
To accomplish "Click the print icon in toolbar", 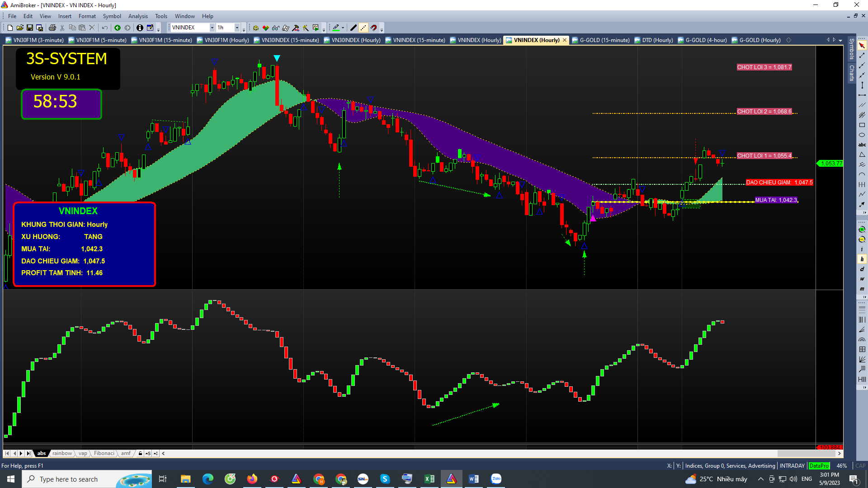I will (52, 28).
